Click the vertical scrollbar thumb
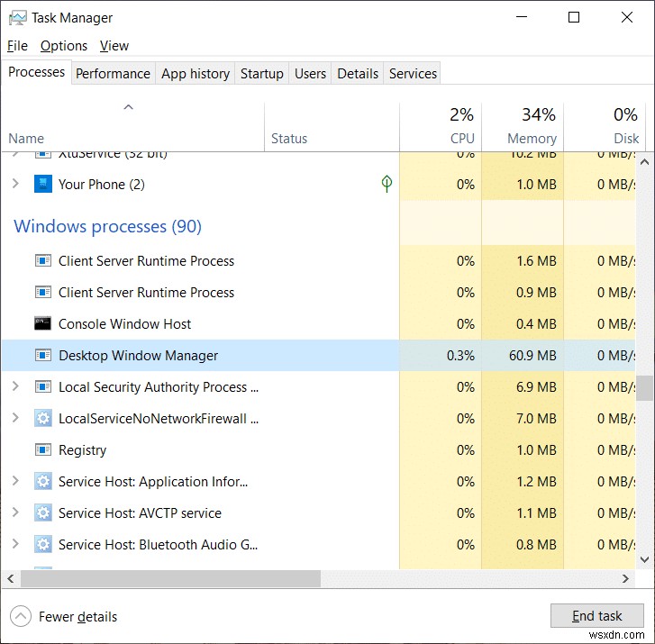The height and width of the screenshot is (644, 655). click(x=644, y=388)
